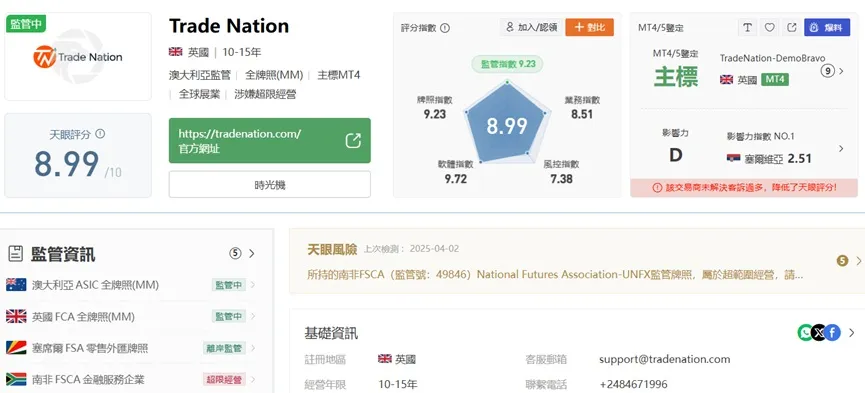The width and height of the screenshot is (865, 393).
Task: Click the South African flag icon in the FSCA row
Action: (16, 379)
